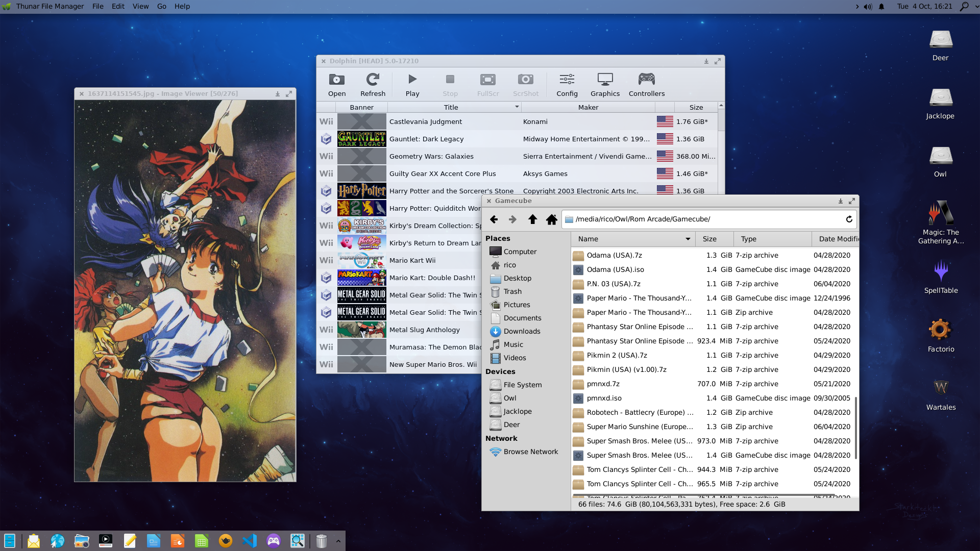Expand the dock's up-arrow chevron
980x551 pixels.
coord(338,541)
